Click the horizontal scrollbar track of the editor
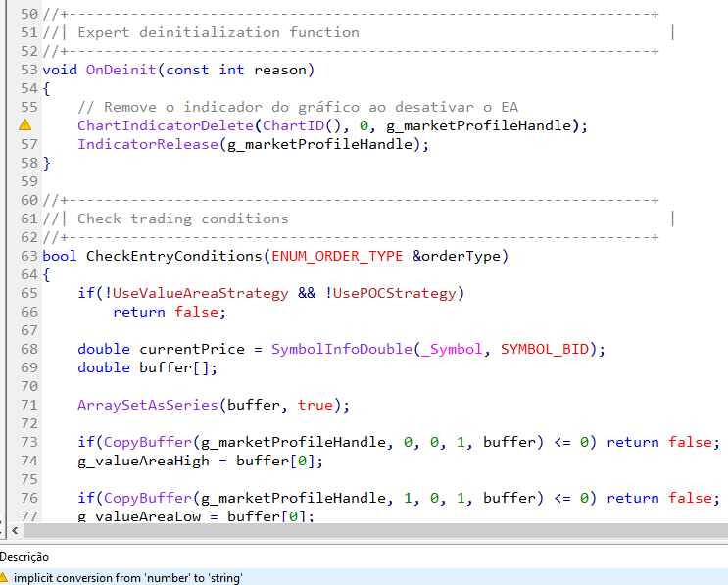 click(375, 530)
